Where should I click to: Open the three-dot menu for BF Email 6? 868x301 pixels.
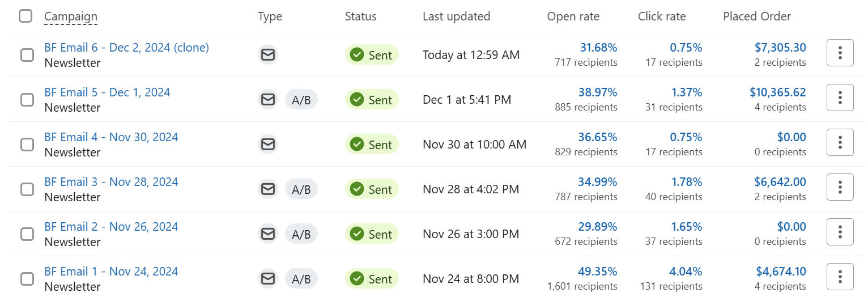[840, 53]
